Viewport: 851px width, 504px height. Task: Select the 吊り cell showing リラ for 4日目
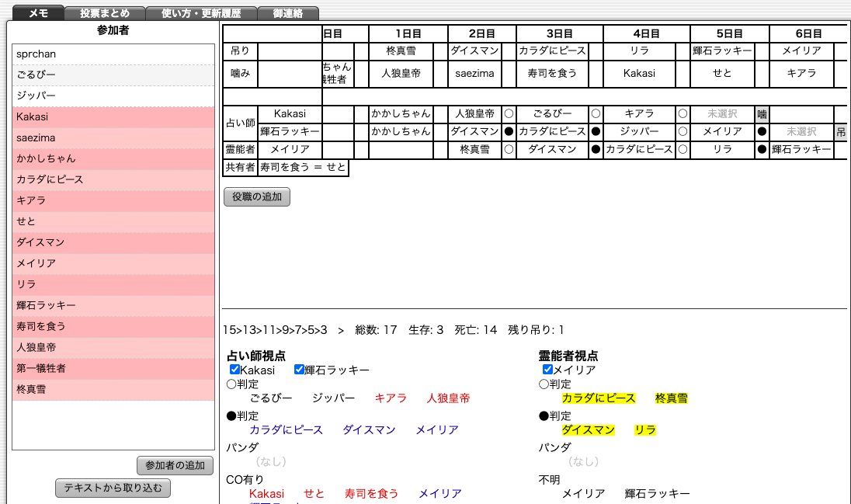point(639,51)
